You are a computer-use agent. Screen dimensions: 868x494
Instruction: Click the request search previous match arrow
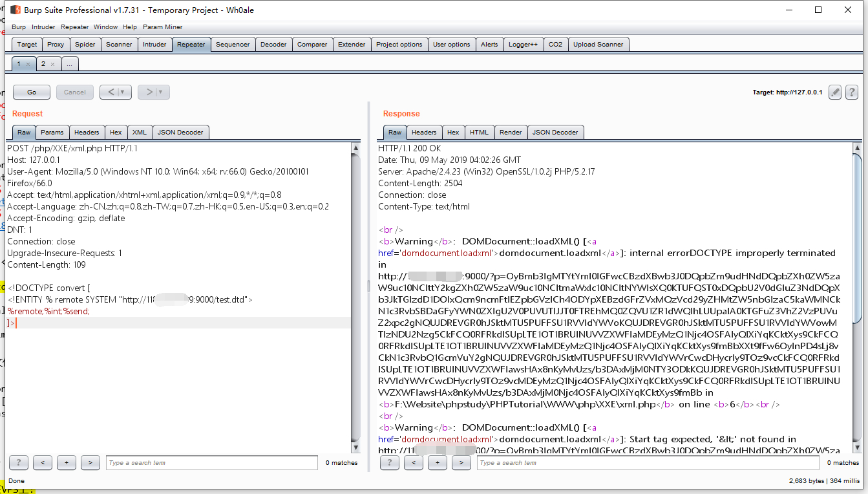[x=43, y=462]
